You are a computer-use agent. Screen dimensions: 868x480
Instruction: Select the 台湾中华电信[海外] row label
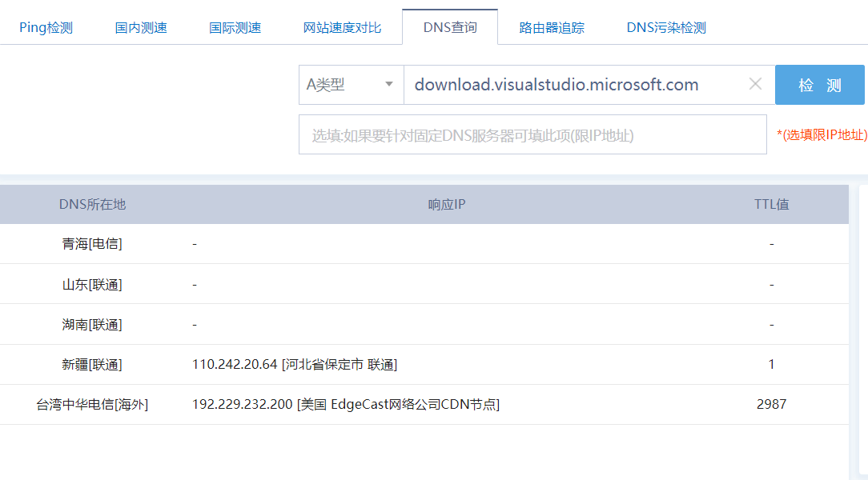[x=92, y=404]
